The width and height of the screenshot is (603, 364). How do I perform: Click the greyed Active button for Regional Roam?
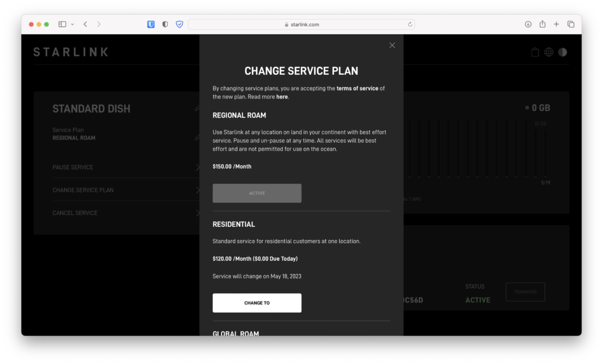[257, 193]
